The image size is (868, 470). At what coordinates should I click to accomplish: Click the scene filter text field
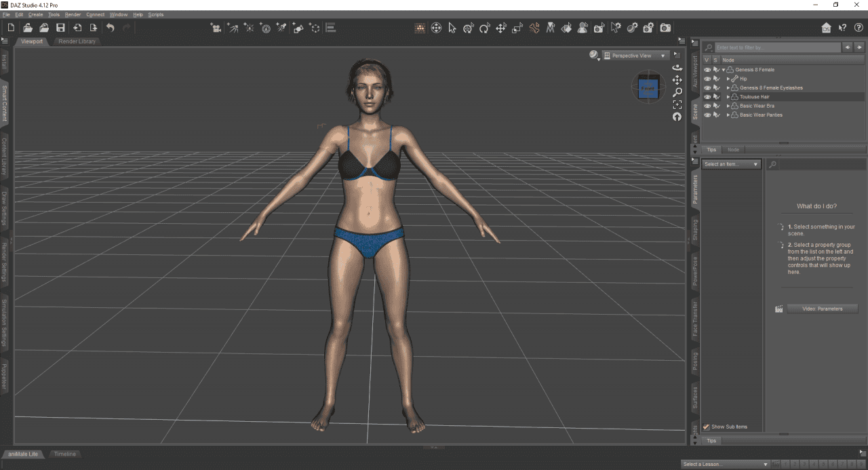pos(776,47)
